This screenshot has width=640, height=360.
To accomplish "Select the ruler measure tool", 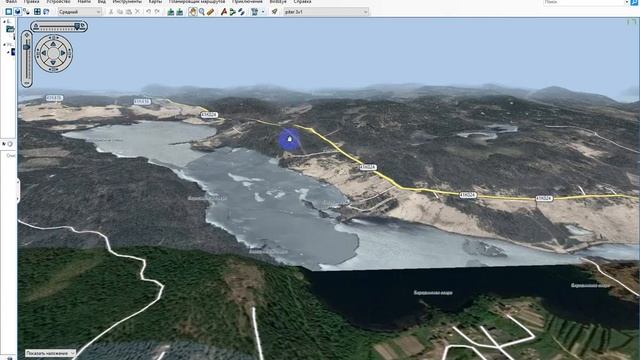I will [x=211, y=12].
